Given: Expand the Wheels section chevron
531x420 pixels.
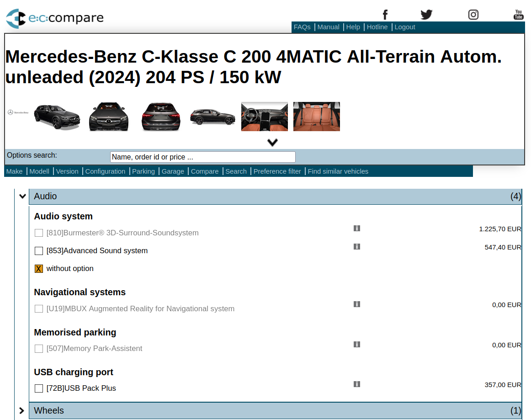Looking at the screenshot, I should tap(21, 410).
